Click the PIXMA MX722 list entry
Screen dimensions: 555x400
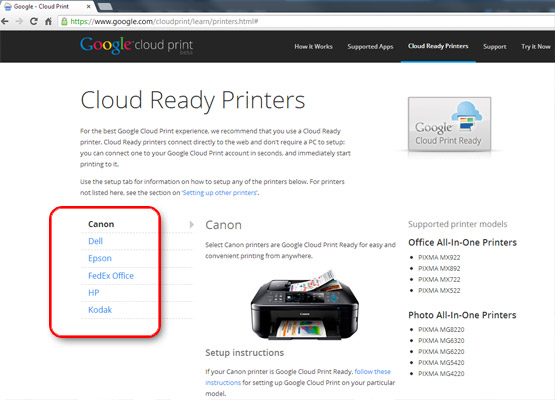click(439, 279)
